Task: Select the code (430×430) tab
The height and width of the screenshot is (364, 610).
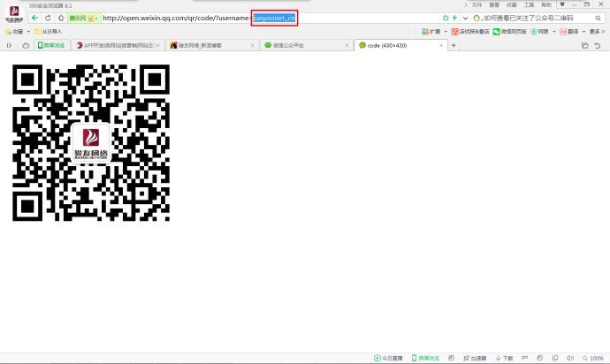Action: (x=400, y=46)
